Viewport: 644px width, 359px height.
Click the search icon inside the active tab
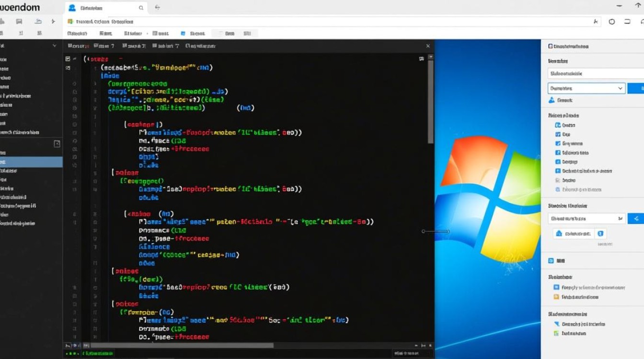[140, 8]
